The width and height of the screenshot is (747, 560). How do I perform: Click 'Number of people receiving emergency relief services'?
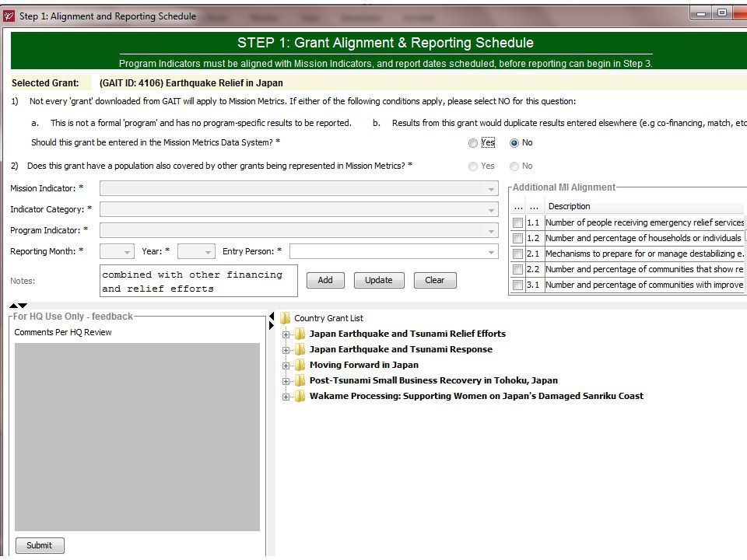644,223
